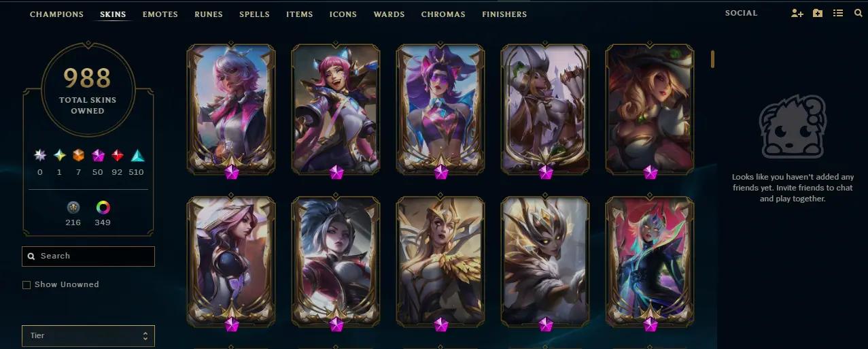
Task: Enable the Show Unowned checkbox
Action: (27, 285)
